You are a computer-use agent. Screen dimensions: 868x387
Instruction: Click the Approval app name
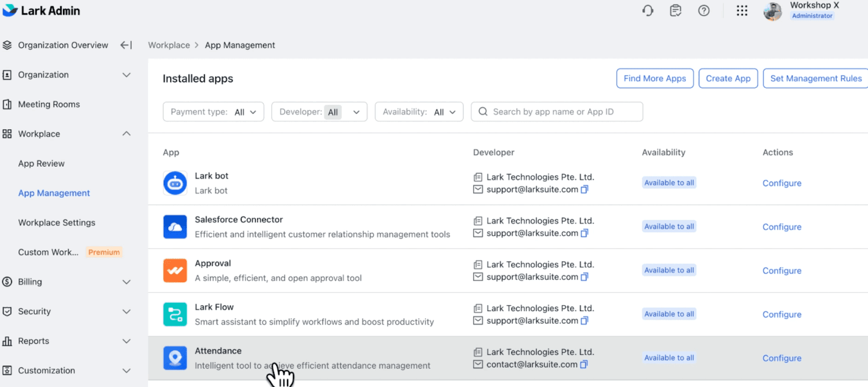(213, 263)
